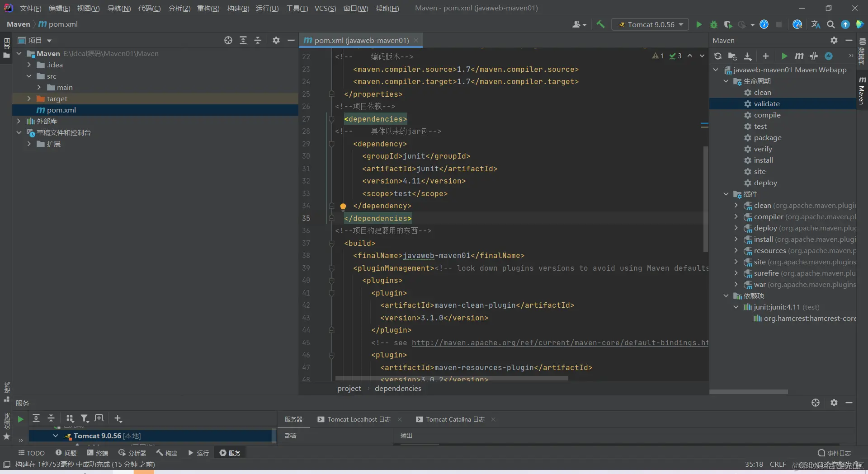The image size is (868, 474).
Task: Run with Coverage using the shield icon
Action: 727,24
